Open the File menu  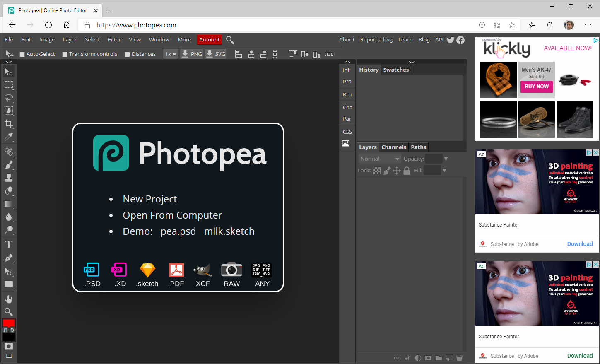[9, 40]
